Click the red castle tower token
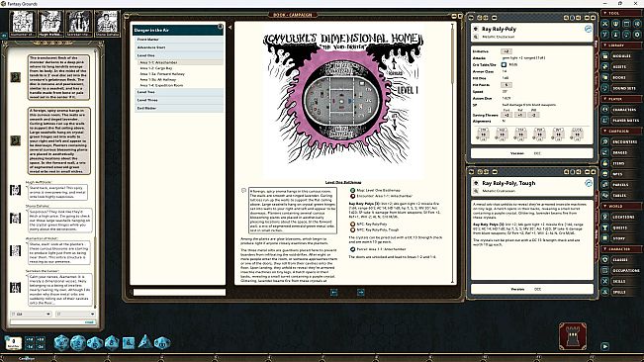The width and height of the screenshot is (644, 362). click(x=573, y=335)
